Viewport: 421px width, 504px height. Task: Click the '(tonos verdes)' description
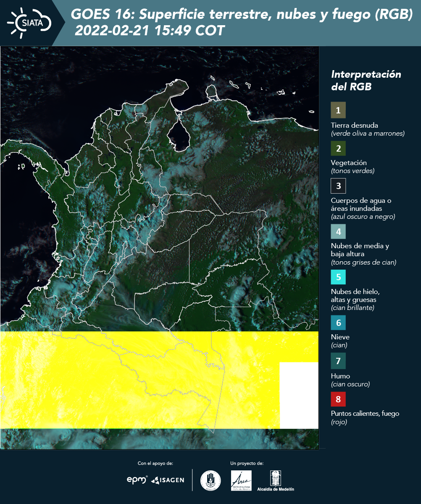click(353, 171)
